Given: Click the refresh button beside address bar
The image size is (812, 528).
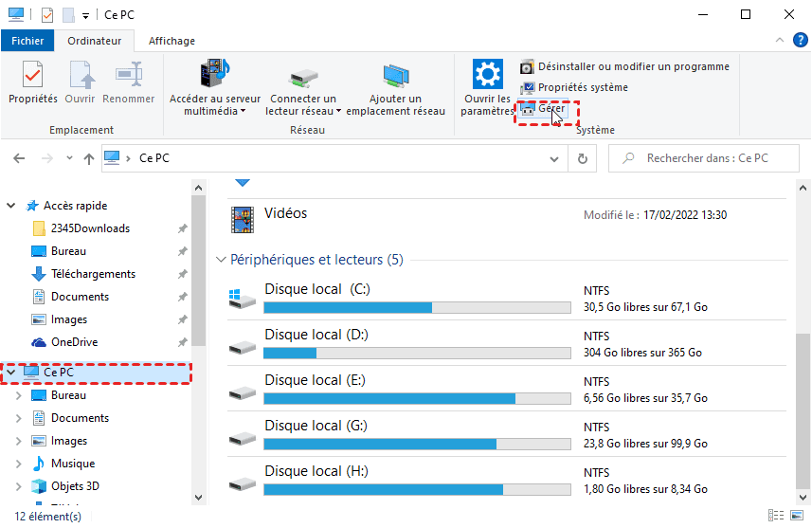Looking at the screenshot, I should point(582,159).
